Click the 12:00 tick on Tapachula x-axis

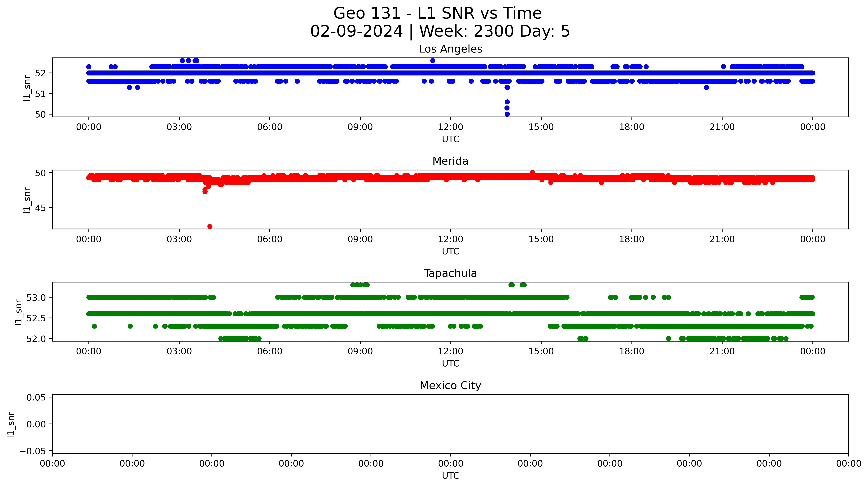click(x=451, y=351)
